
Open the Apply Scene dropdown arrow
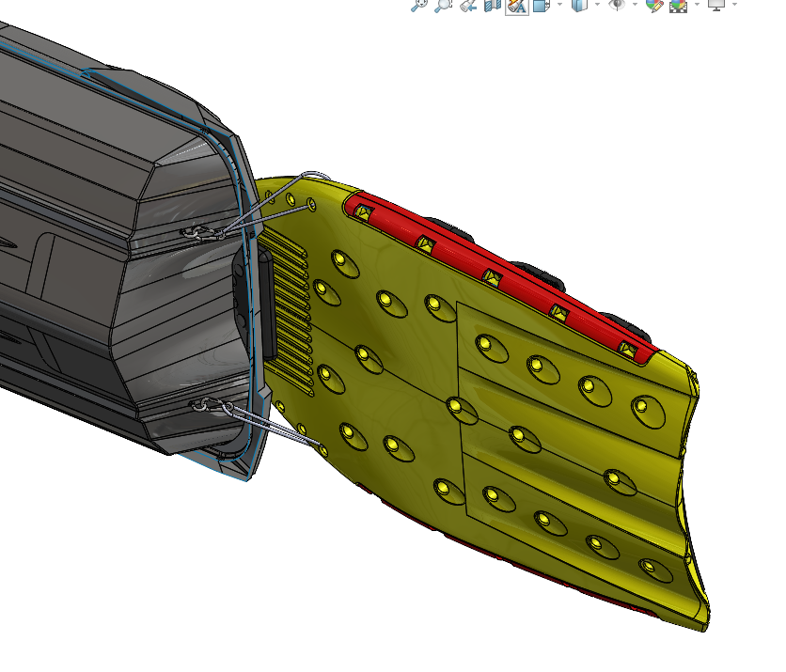coord(696,5)
